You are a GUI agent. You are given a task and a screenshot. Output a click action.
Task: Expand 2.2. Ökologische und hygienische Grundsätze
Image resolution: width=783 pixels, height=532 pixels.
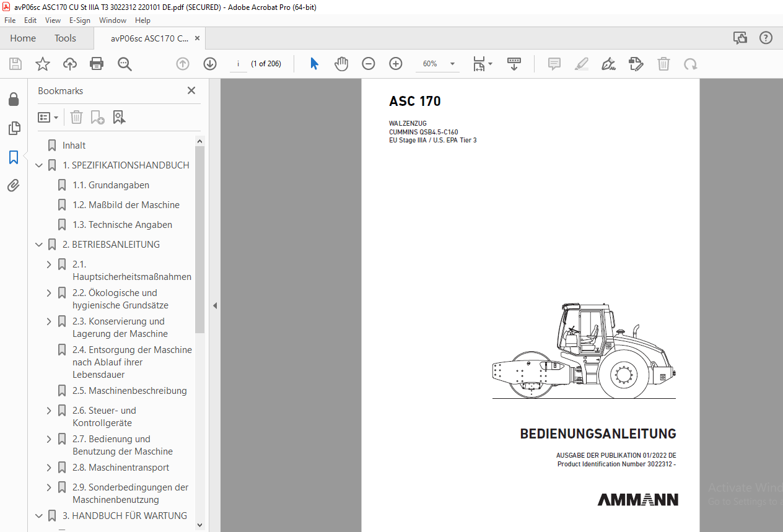(49, 293)
